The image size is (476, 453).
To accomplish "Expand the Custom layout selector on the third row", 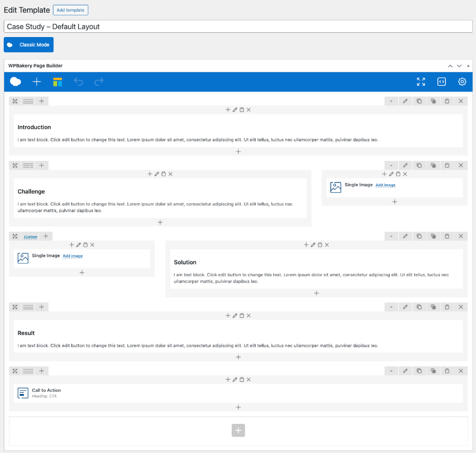I will [30, 236].
